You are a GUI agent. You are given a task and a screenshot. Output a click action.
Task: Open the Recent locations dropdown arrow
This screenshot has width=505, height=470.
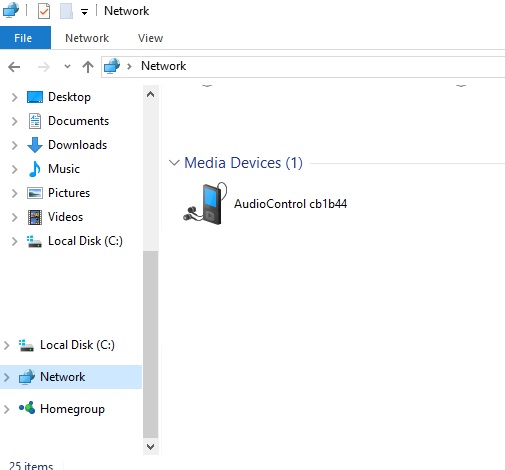67,67
